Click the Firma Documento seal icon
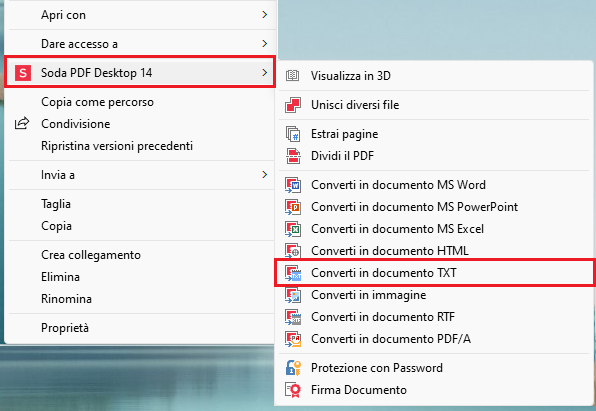The width and height of the screenshot is (596, 411). (293, 390)
